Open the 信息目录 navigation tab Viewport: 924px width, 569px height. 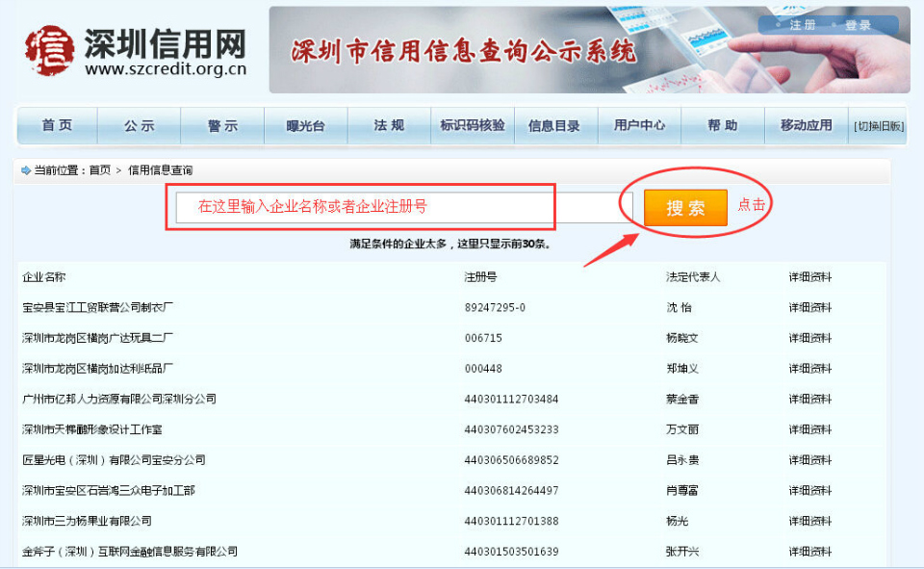pyautogui.click(x=554, y=125)
